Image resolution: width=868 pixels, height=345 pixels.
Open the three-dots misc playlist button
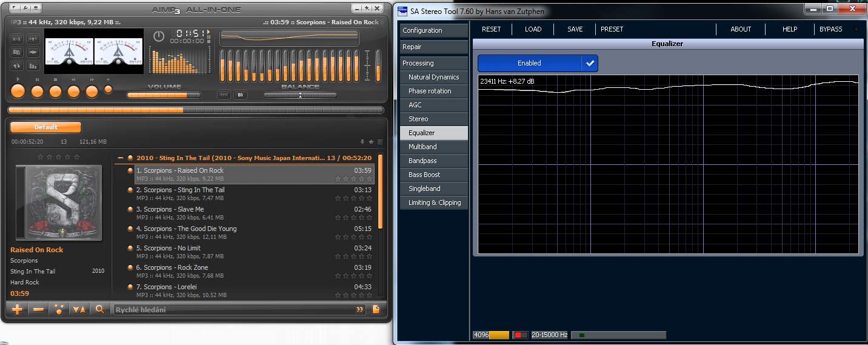click(59, 309)
